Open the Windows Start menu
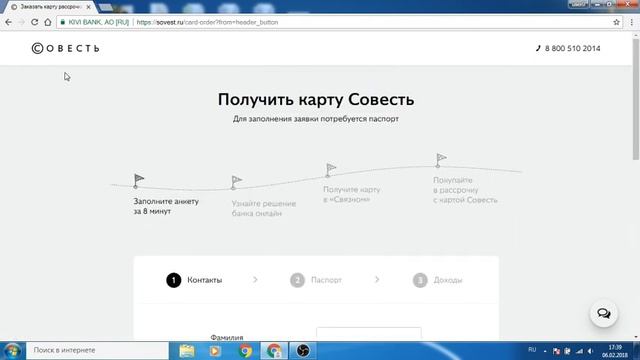The height and width of the screenshot is (360, 640). click(12, 351)
